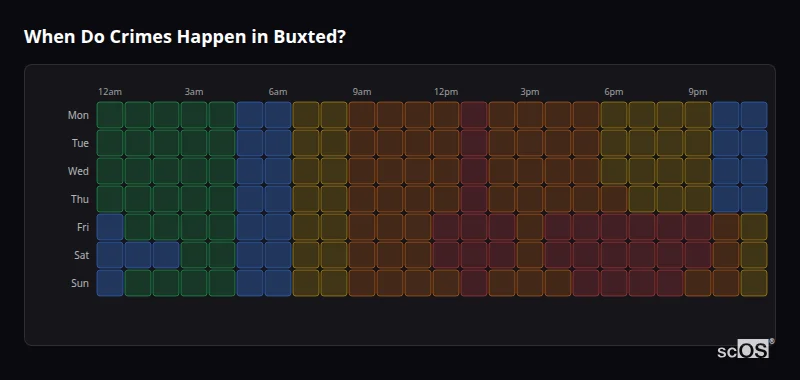Click the 'Fri' row label
Screen dimensions: 800x380
83,227
